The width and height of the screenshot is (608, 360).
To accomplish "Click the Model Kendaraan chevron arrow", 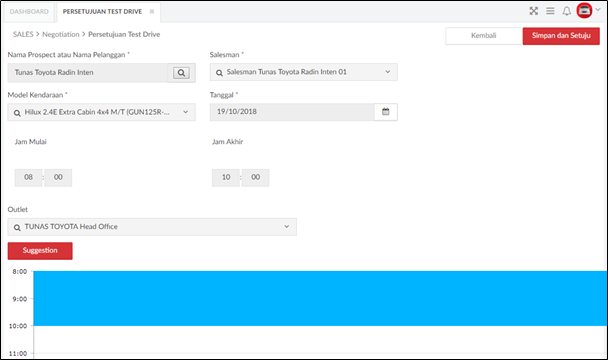I will coord(185,112).
